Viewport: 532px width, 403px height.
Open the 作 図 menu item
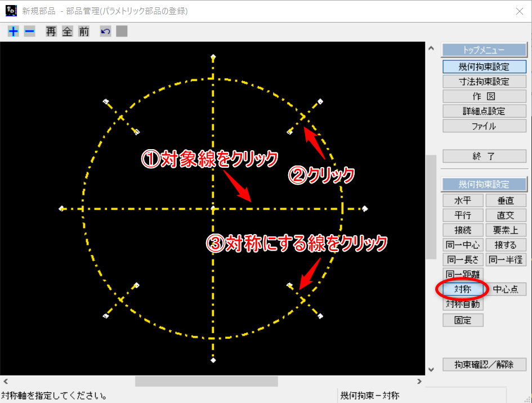point(484,96)
